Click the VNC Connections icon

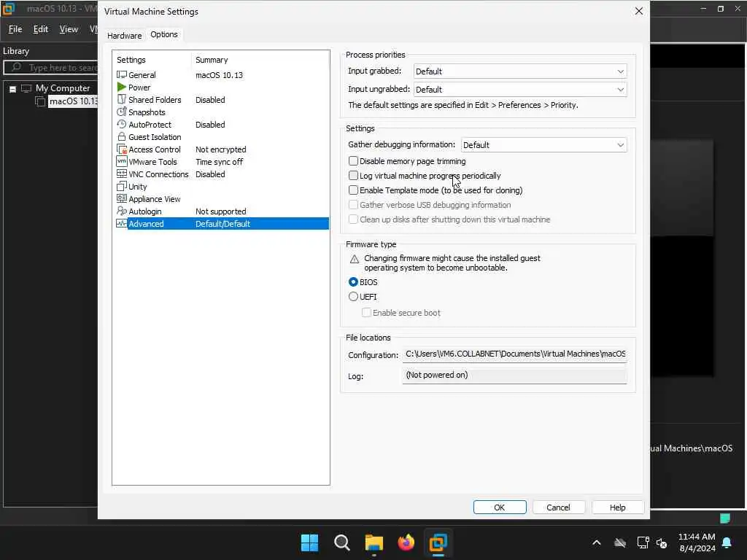coord(122,174)
